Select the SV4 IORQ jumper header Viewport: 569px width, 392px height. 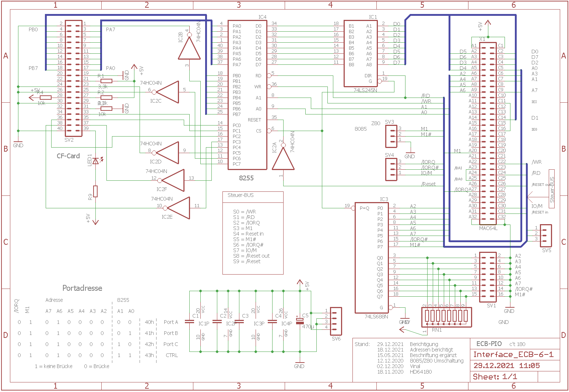(x=391, y=169)
